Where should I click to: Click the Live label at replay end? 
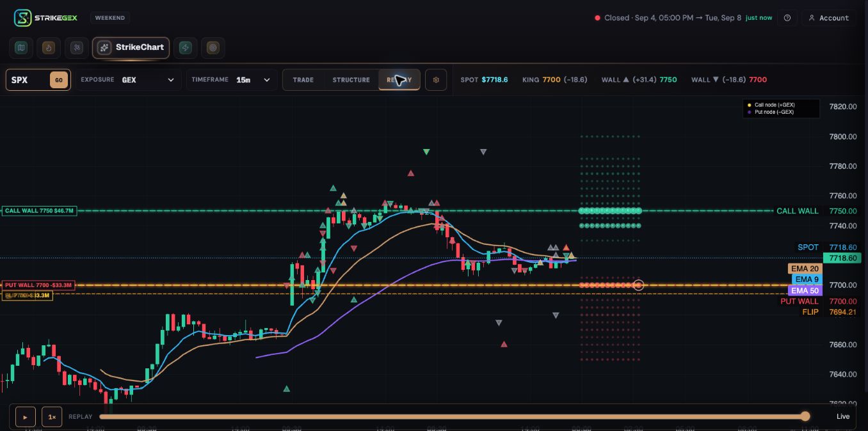click(843, 417)
